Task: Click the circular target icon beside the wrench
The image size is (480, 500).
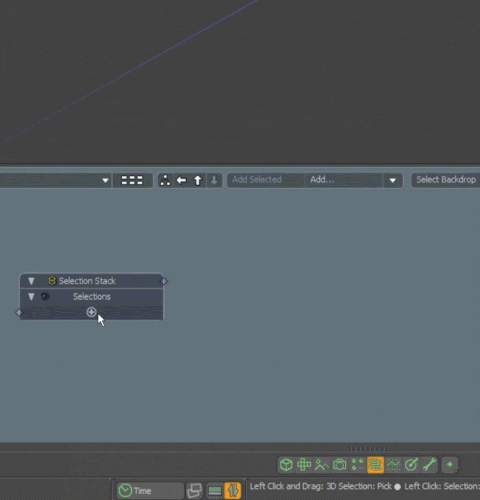Action: tap(411, 464)
